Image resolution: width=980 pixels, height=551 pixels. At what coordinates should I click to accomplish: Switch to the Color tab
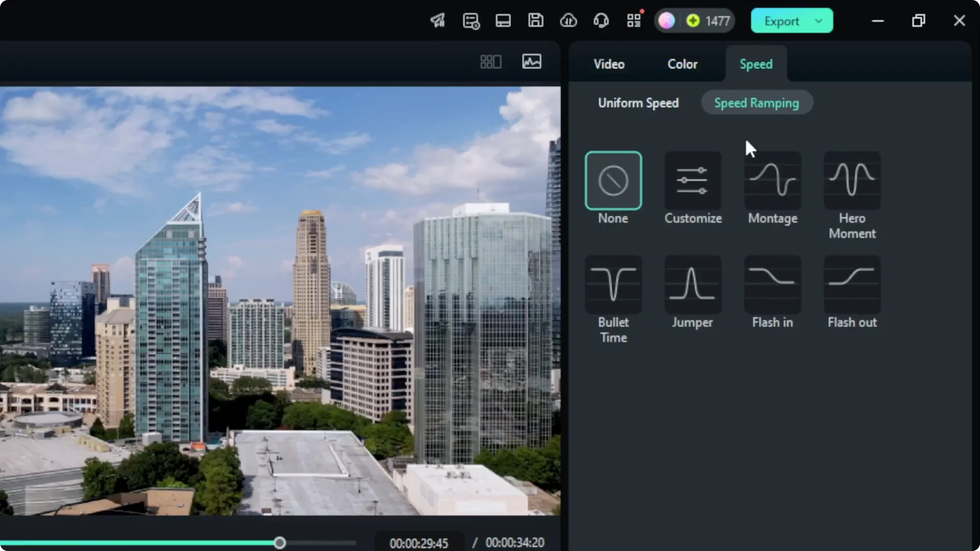pos(682,64)
